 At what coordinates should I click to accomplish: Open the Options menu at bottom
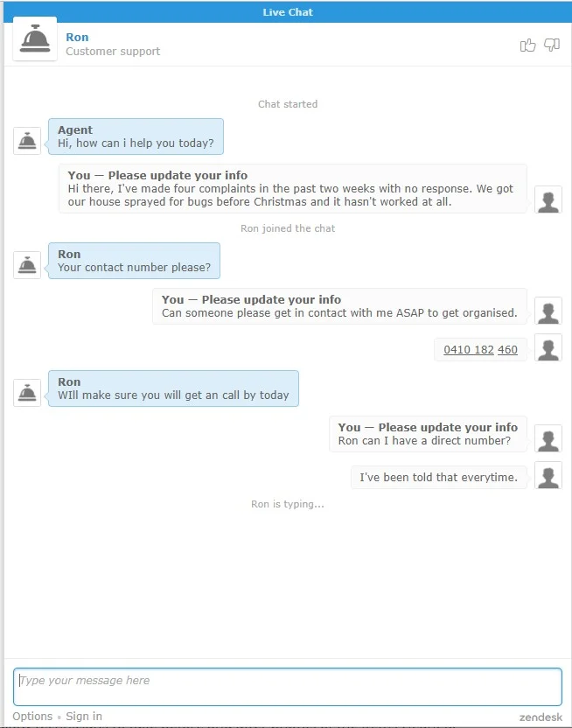click(x=32, y=716)
